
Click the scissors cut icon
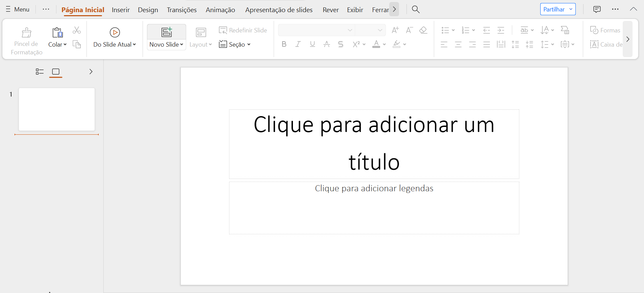77,30
